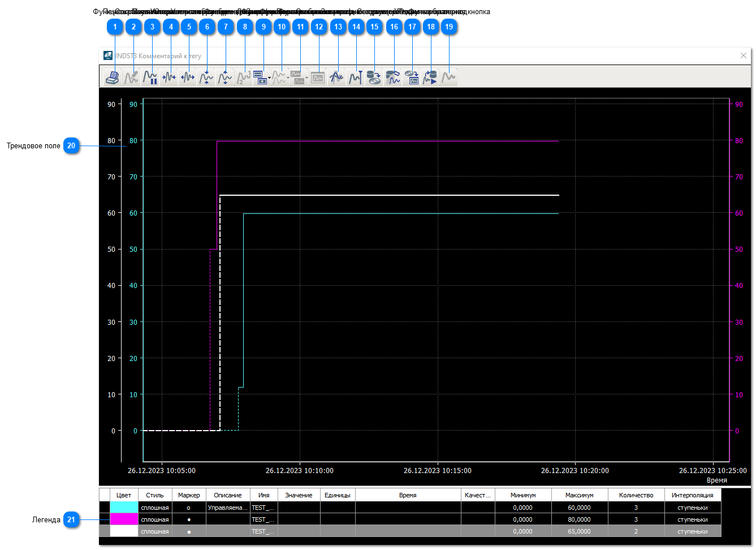Click the Цвет column header

pyautogui.click(x=124, y=495)
